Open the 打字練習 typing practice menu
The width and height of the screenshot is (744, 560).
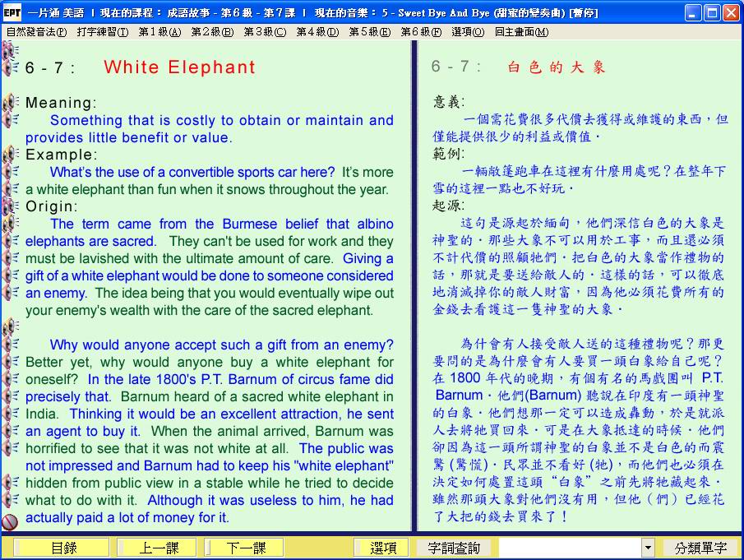click(x=102, y=32)
